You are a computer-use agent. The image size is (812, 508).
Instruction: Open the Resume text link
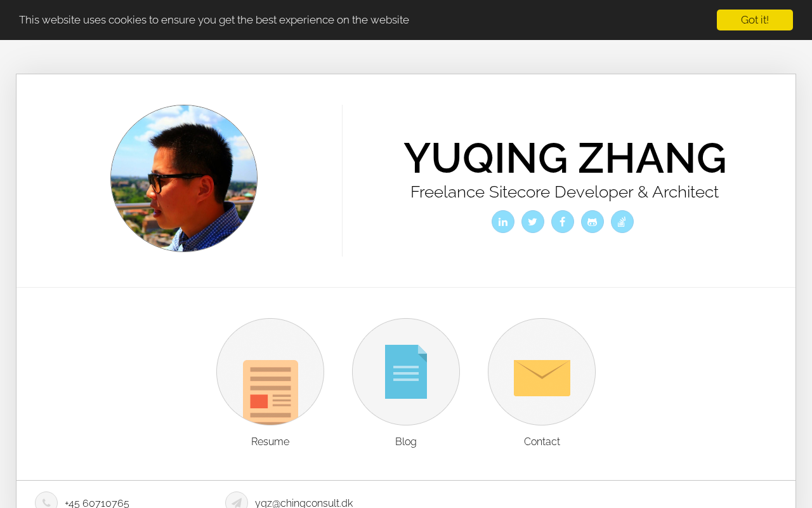pos(270,442)
